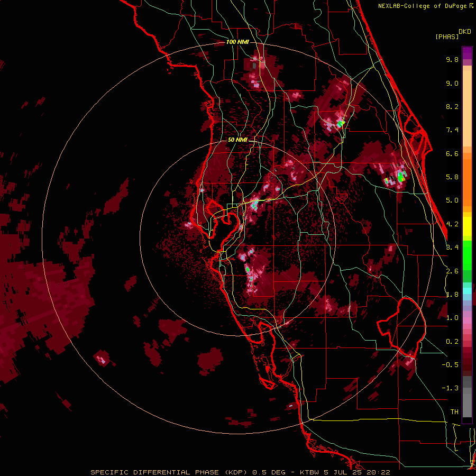Click the 1.0 scale value

pos(452,318)
